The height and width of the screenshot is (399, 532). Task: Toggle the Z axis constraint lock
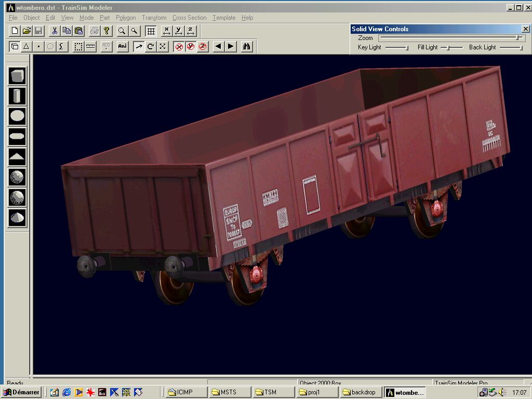tap(203, 47)
